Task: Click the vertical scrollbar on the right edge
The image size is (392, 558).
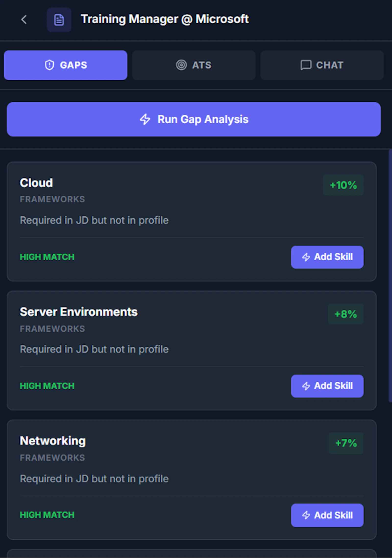Action: pos(390,276)
